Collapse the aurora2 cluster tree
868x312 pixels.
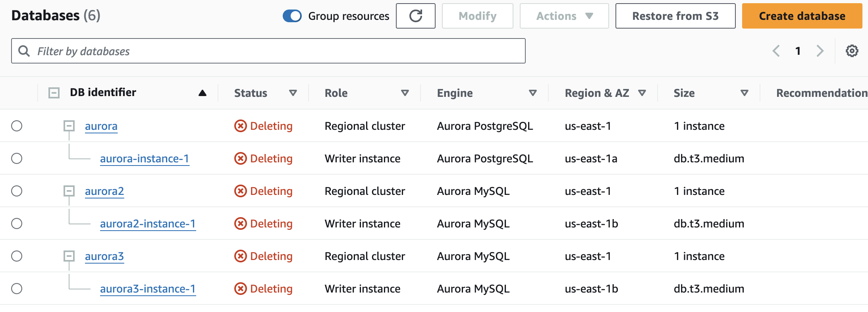69,191
